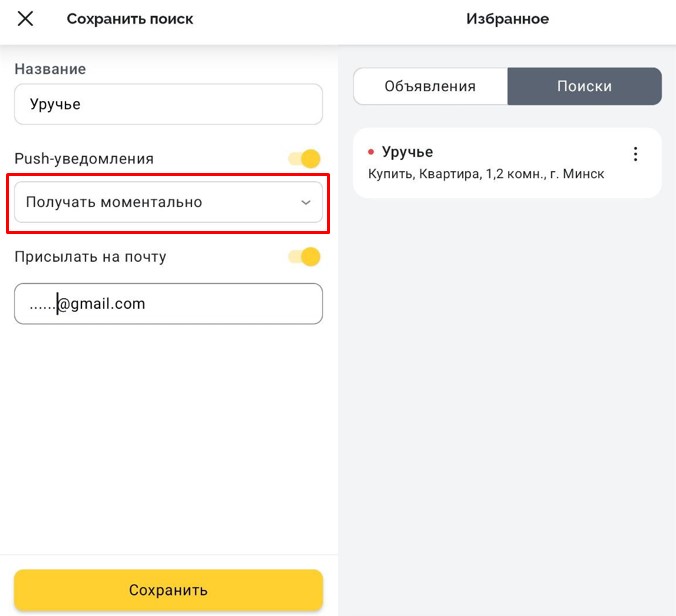Click the Название field containing Уручье
Image resolution: width=676 pixels, height=616 pixels.
pos(168,104)
